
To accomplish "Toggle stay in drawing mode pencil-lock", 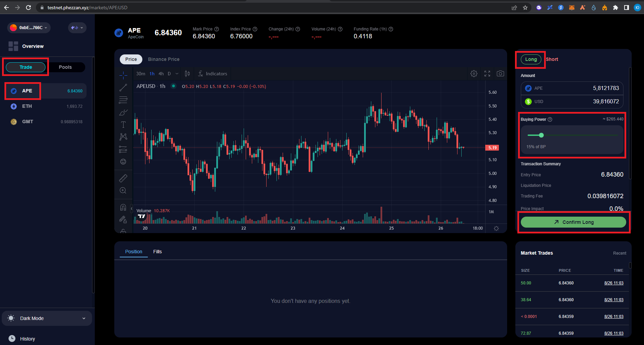I will point(123,219).
